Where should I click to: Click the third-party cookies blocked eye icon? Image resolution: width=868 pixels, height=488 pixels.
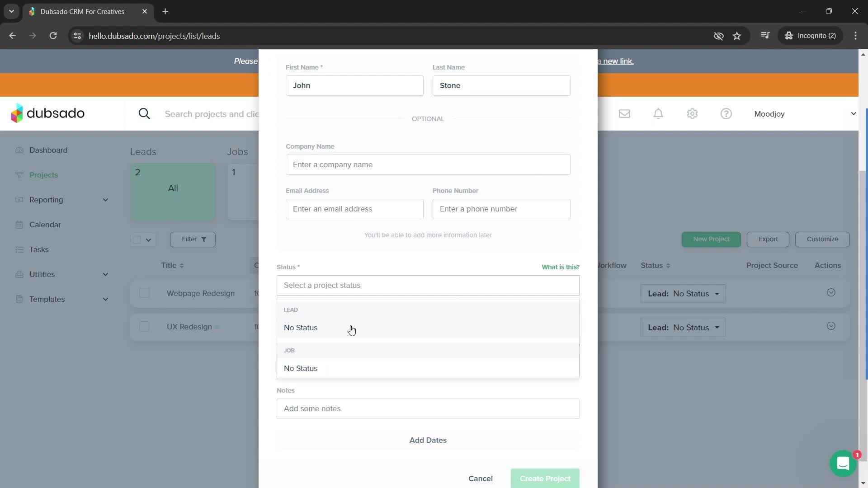click(x=718, y=36)
